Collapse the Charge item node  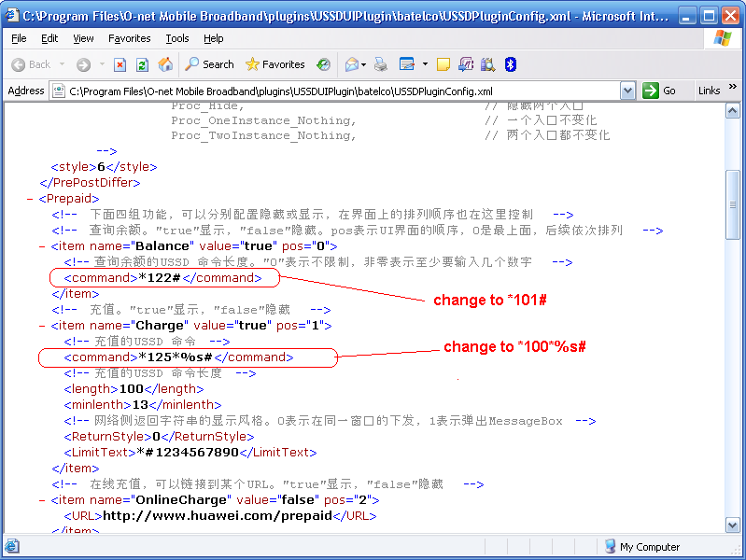[42, 326]
